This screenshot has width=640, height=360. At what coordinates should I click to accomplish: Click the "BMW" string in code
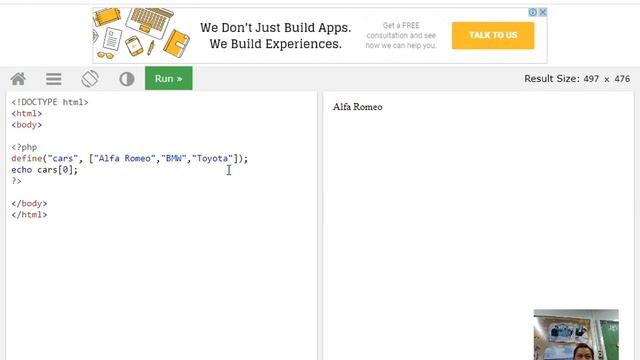tap(174, 158)
